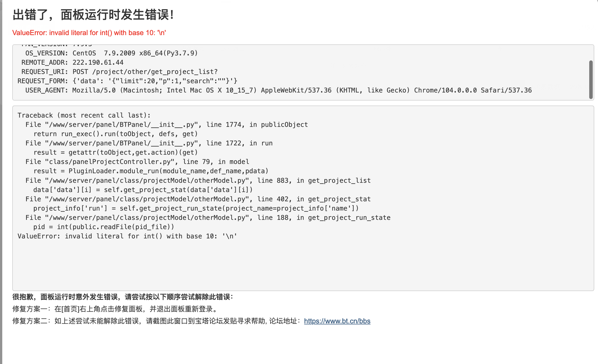Click the red ValueError message text
The height and width of the screenshot is (364, 598).
(89, 33)
